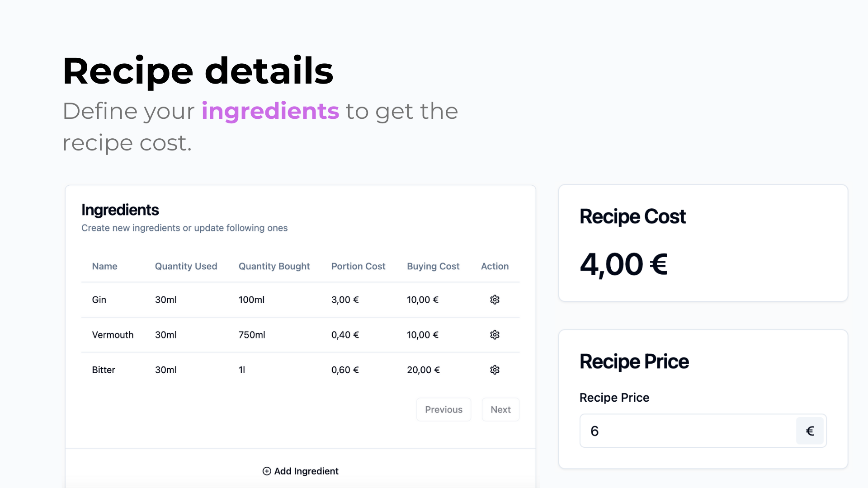Click the Portion Cost column header
Image resolution: width=868 pixels, height=488 pixels.
(358, 266)
